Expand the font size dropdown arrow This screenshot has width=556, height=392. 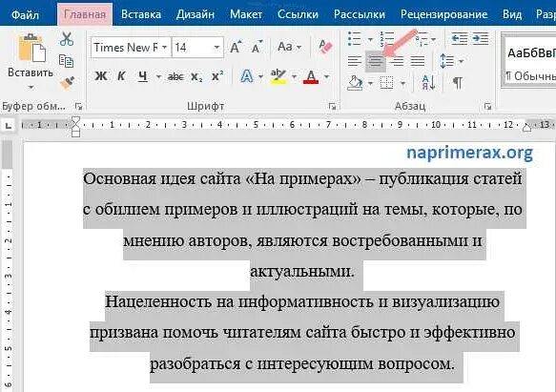coord(216,47)
